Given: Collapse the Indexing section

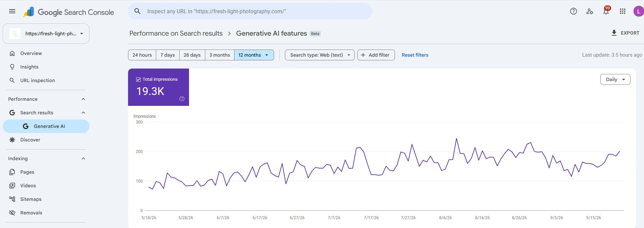Looking at the screenshot, I should [83, 158].
